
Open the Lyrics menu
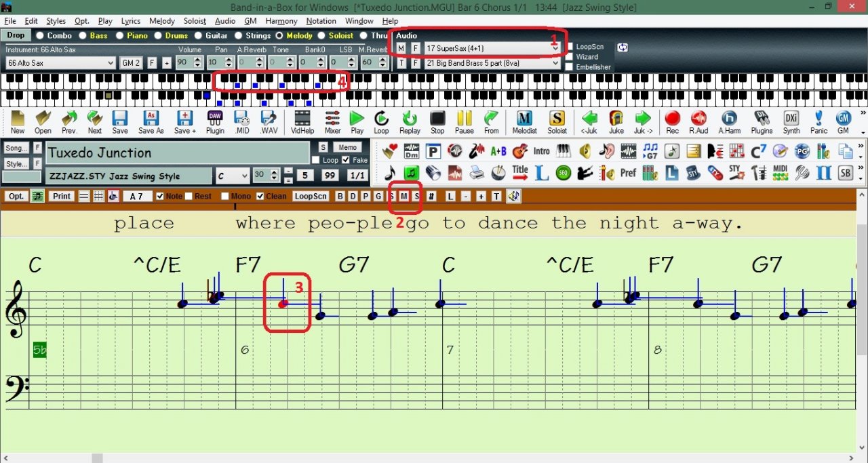[x=130, y=21]
